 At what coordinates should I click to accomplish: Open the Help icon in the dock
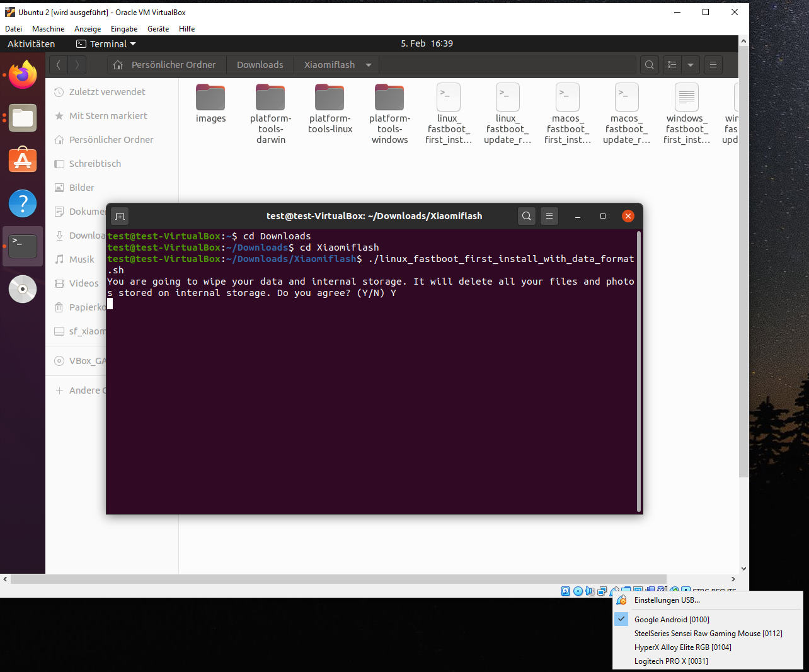pos(23,203)
